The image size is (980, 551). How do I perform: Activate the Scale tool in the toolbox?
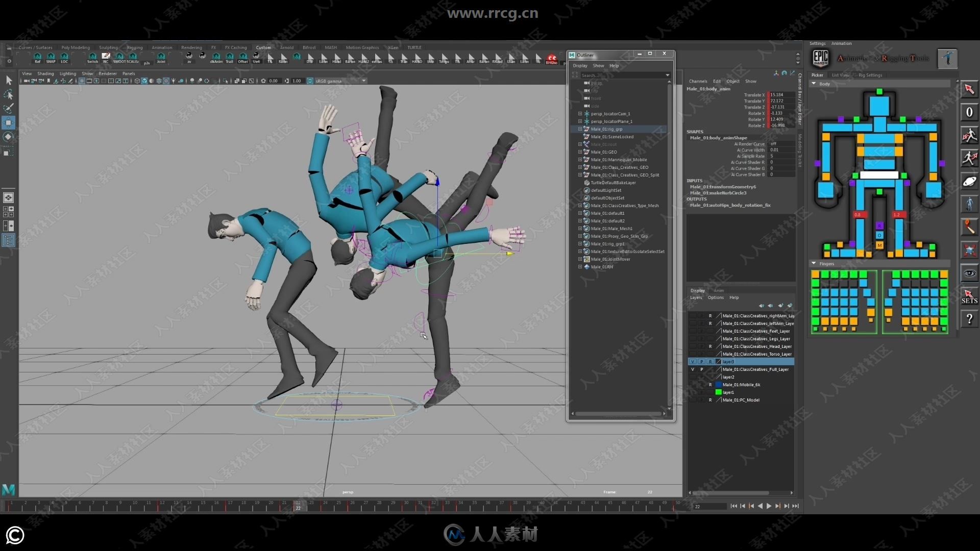9,152
